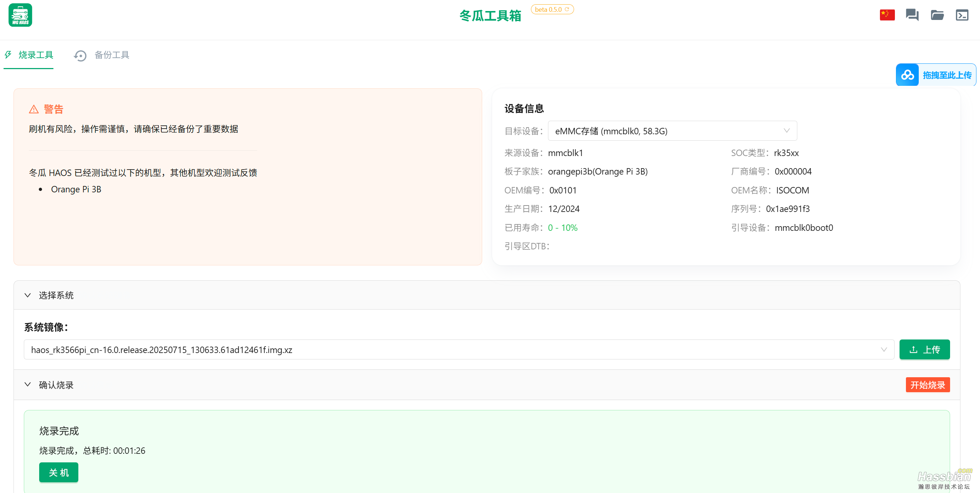Click the 引导设备 value mmcblk0boot0

point(804,228)
